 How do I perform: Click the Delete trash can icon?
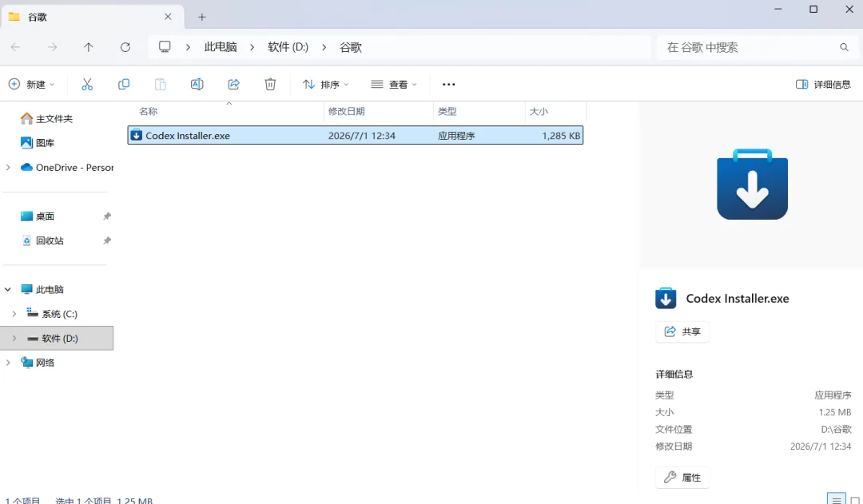tap(270, 84)
